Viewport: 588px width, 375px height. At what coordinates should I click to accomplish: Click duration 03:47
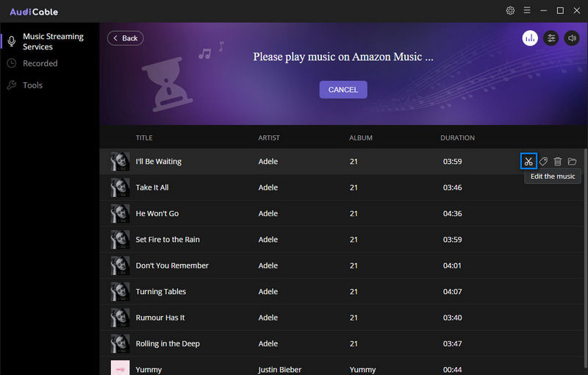click(x=452, y=343)
